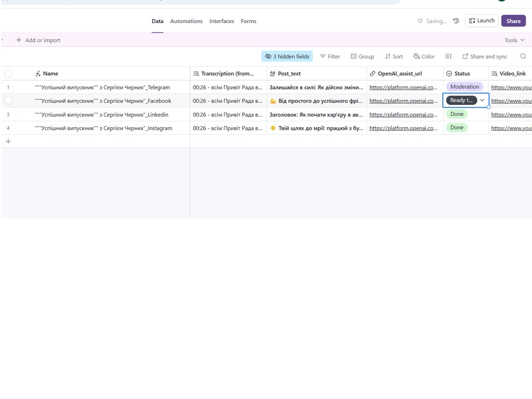Click the plus icon to add a row
The width and height of the screenshot is (532, 399).
pyautogui.click(x=8, y=141)
